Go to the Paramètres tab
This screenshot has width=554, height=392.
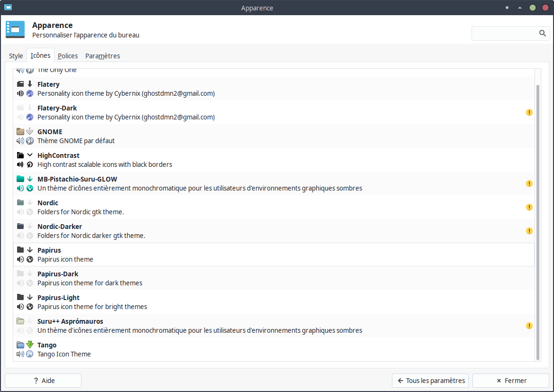(x=102, y=56)
